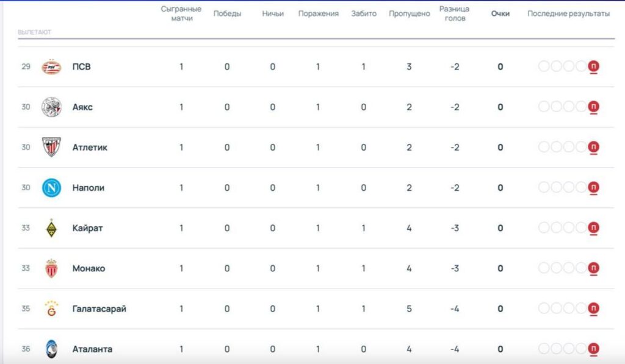Open the Monaco club crest icon

pos(51,268)
